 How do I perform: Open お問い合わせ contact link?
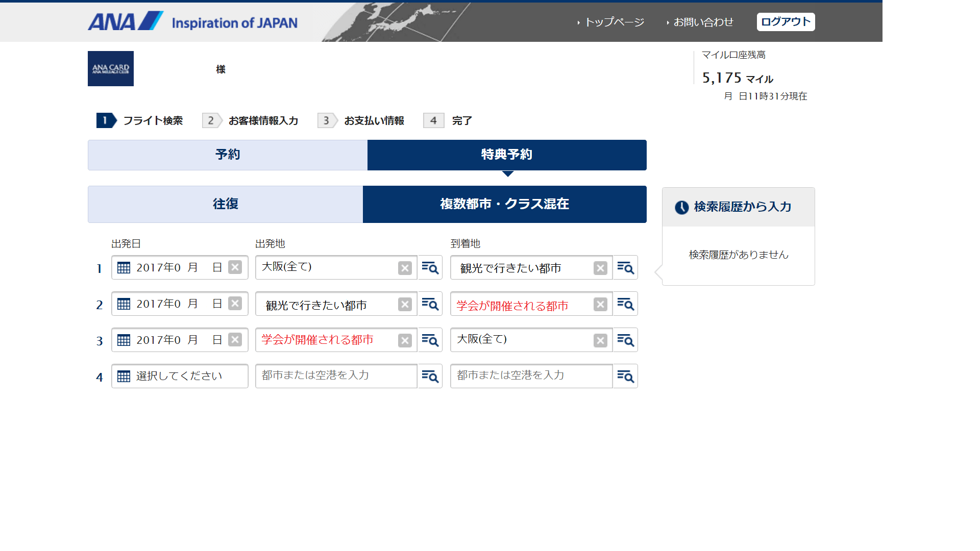tap(703, 22)
